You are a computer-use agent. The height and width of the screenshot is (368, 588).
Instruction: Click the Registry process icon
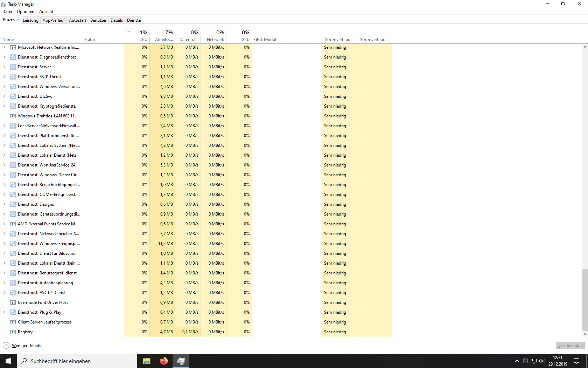tap(13, 332)
